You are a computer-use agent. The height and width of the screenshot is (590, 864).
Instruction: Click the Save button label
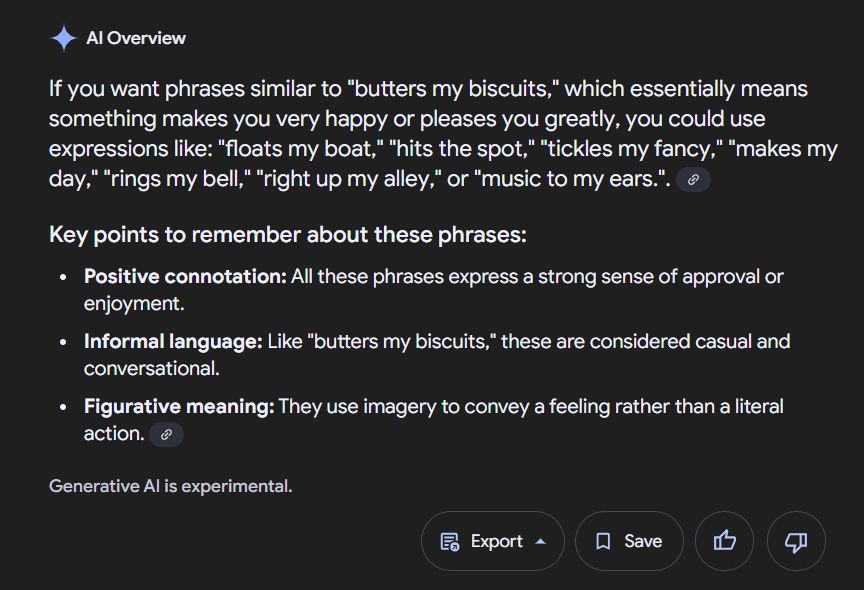643,542
